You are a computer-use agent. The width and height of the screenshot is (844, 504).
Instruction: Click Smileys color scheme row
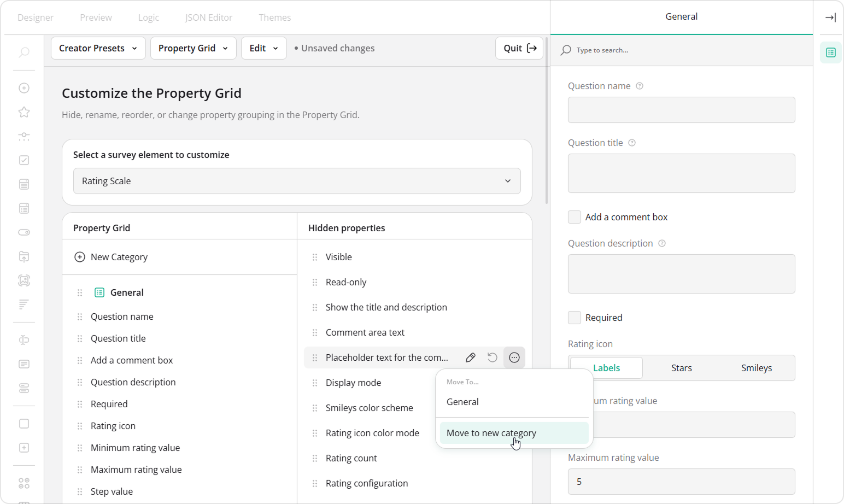370,408
